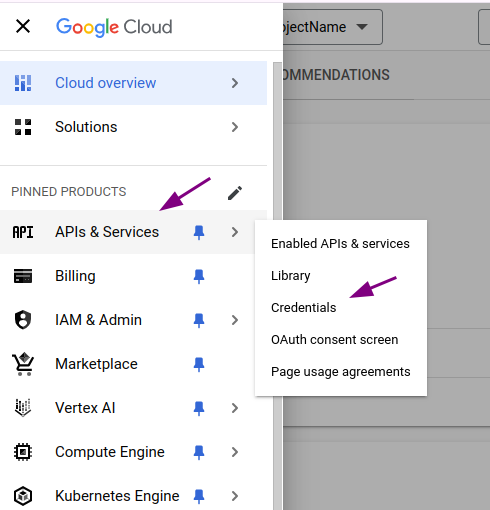Open the Solutions section

133,127
